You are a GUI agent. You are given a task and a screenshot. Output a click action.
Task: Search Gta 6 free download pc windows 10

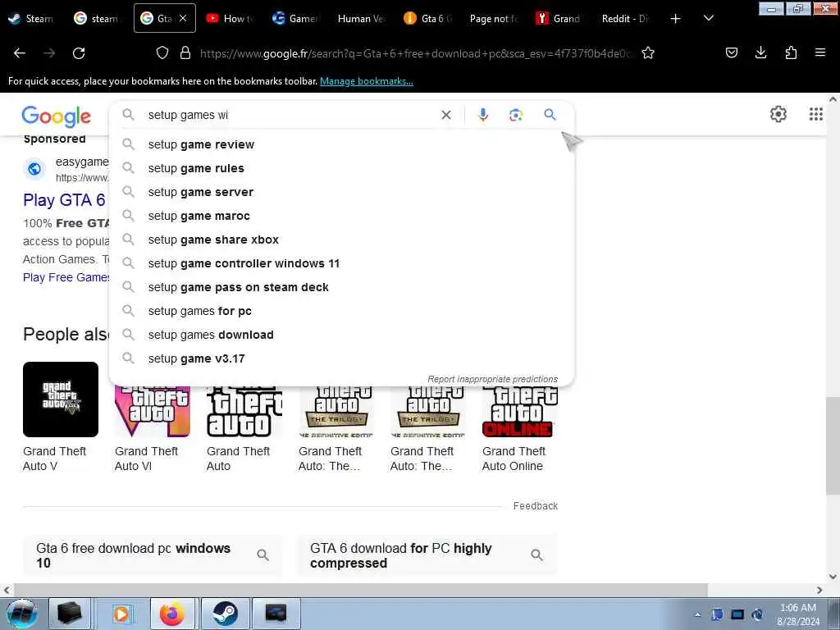point(153,555)
